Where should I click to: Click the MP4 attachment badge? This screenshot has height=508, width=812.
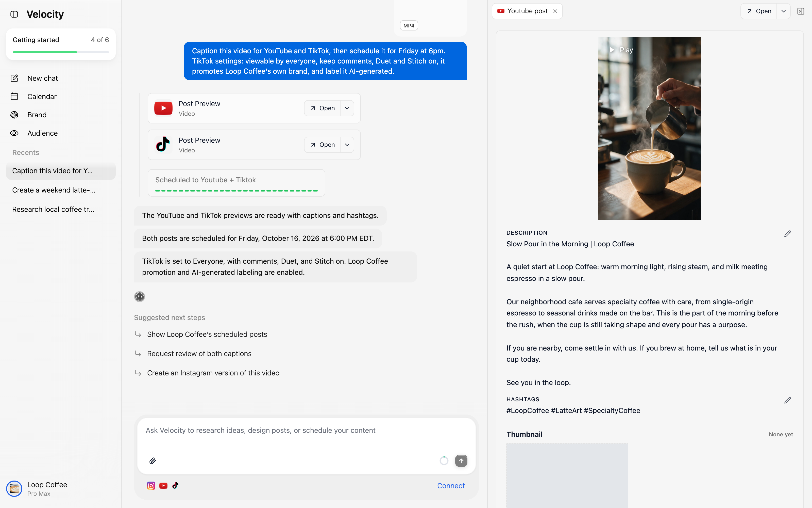click(409, 26)
